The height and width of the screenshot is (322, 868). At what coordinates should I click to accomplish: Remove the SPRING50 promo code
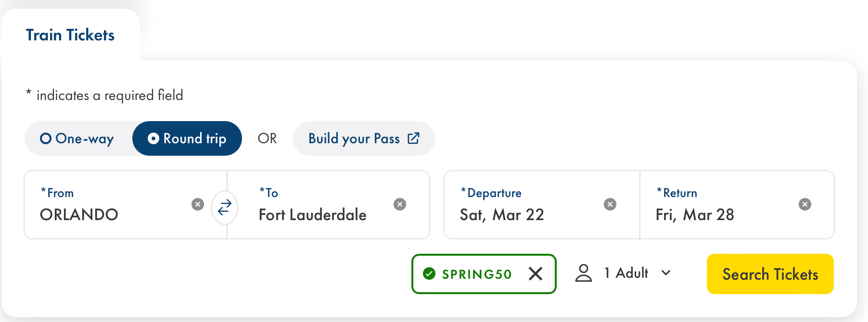pos(536,274)
